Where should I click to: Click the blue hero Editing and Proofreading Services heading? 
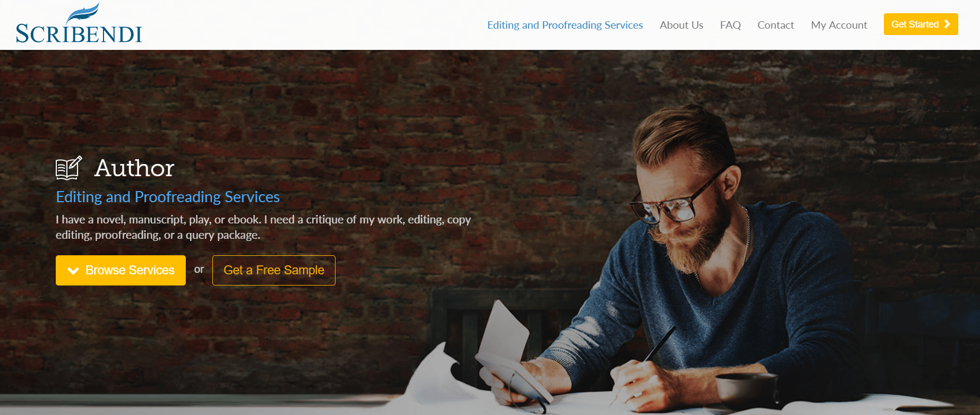[168, 197]
